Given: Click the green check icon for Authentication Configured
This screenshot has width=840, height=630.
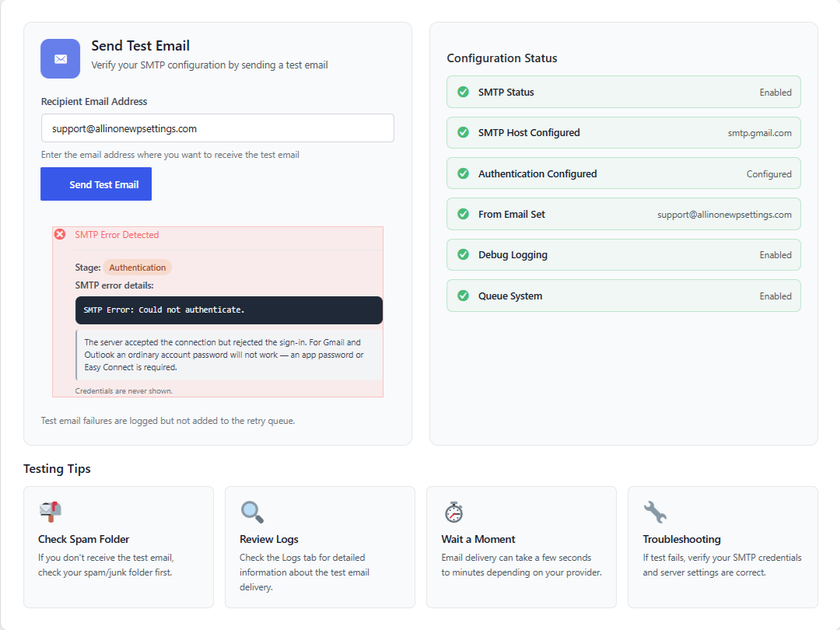Looking at the screenshot, I should (464, 173).
